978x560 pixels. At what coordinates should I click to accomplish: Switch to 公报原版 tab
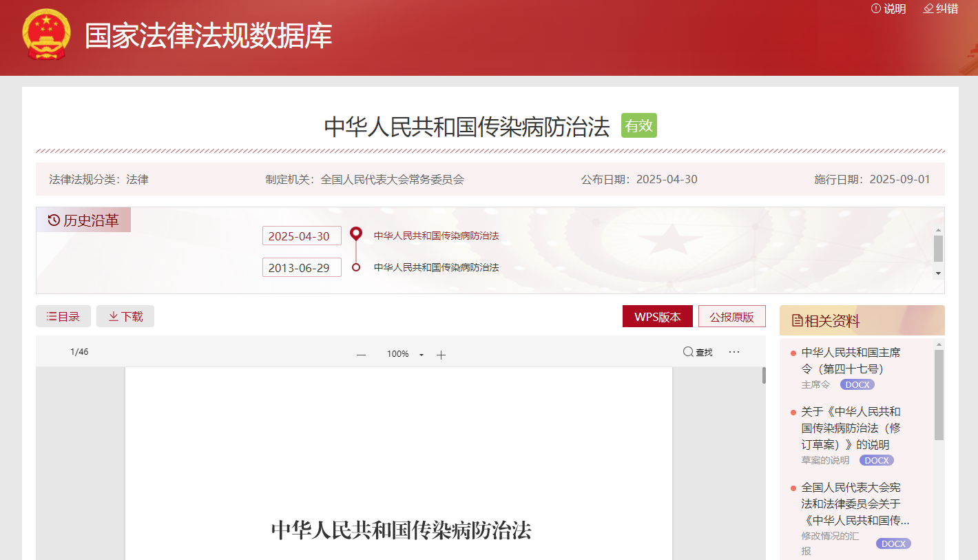[x=731, y=317]
